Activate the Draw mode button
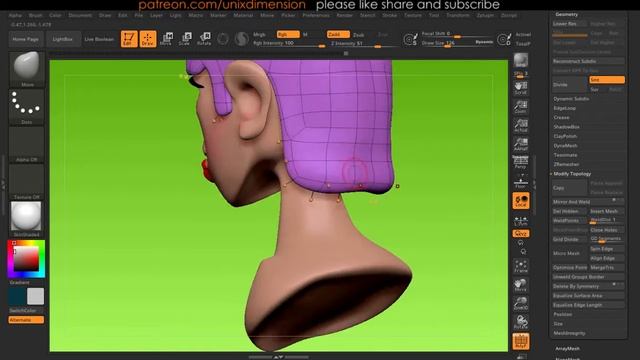Viewport: 640px width, 360px height. tap(148, 39)
